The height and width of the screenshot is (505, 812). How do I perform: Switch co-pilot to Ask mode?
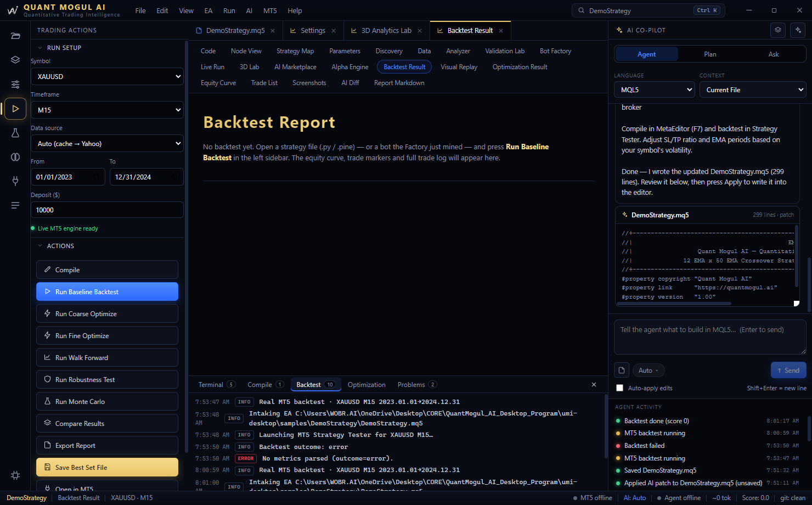[774, 54]
